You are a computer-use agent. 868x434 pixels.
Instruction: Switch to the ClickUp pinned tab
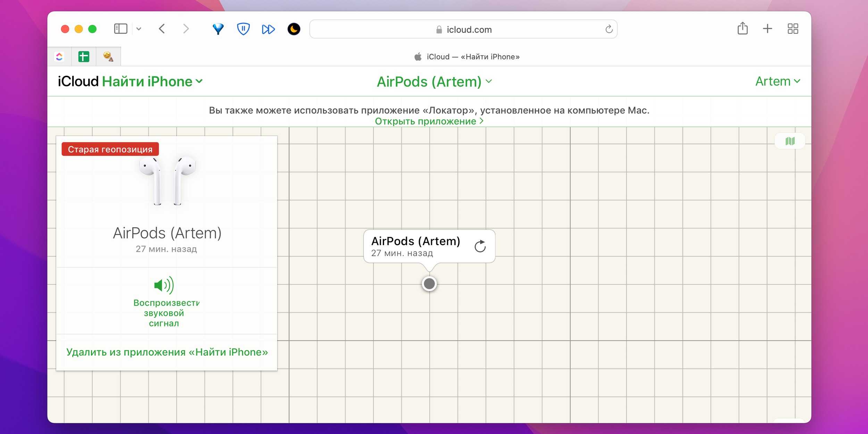click(59, 57)
